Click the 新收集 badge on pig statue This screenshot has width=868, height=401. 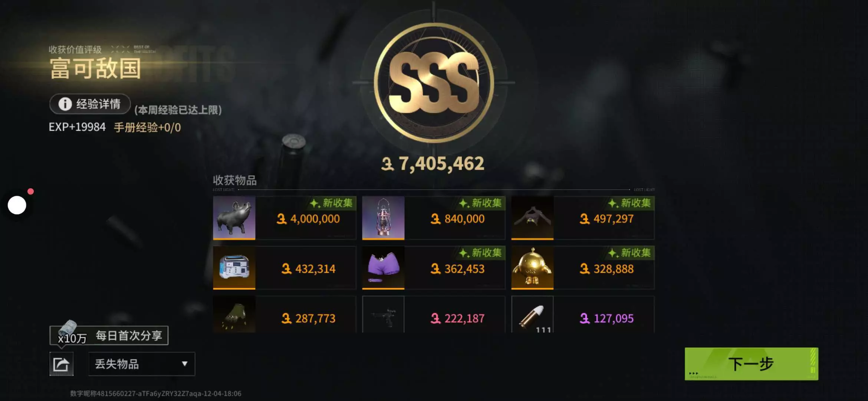tap(332, 203)
